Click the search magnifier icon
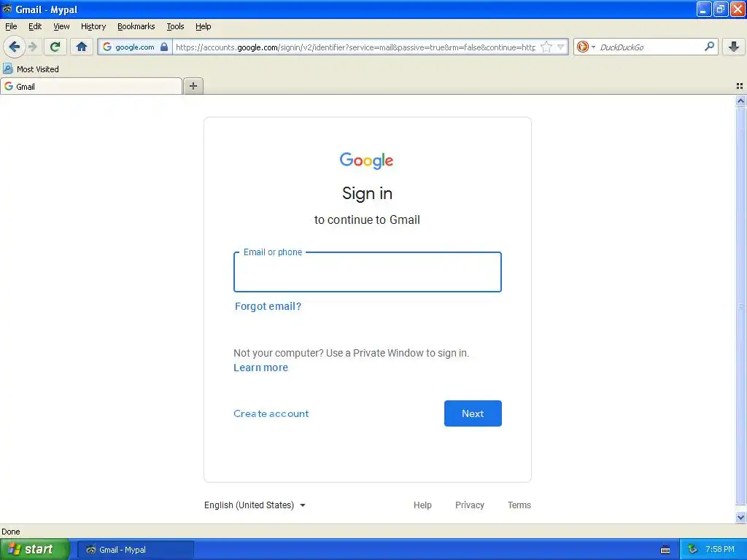This screenshot has width=747, height=560. pos(709,47)
